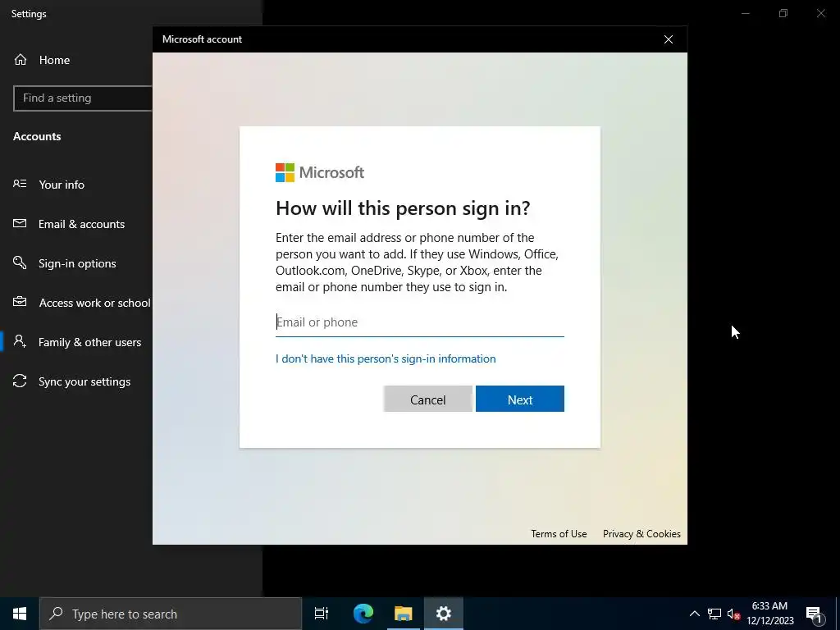Image resolution: width=840 pixels, height=630 pixels.
Task: Click the Email & accounts envelope icon
Action: pos(20,223)
